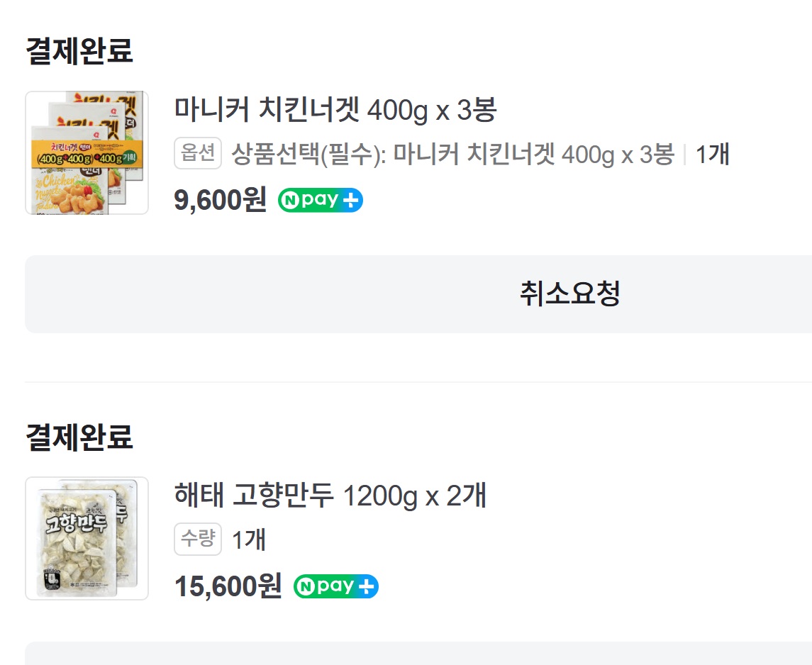Open the 해태 고향만두 1200g x 2개 title link
This screenshot has width=812, height=665.
point(330,496)
